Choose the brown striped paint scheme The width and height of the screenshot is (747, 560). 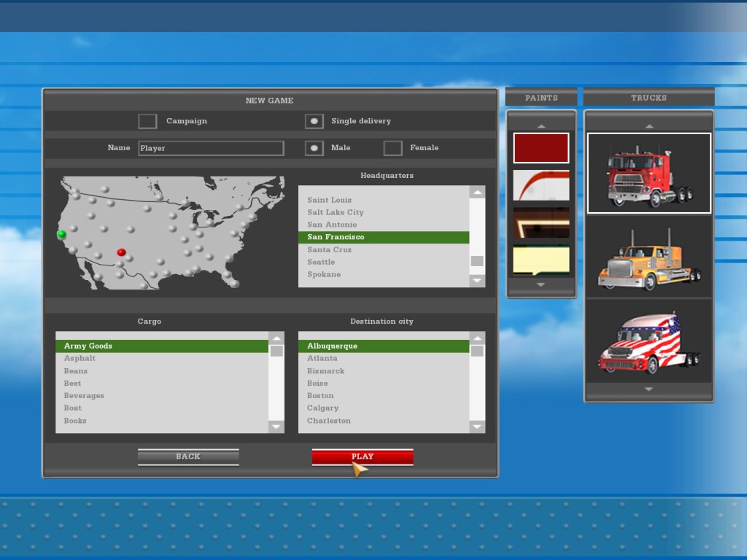(541, 222)
